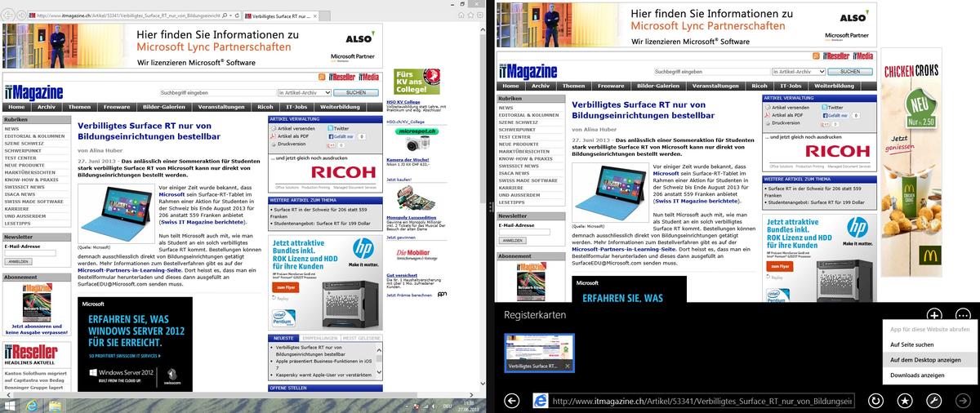Switch to EMPFEHLUNGEN tab on left page
Screen dimensions: 980x413
pos(318,337)
